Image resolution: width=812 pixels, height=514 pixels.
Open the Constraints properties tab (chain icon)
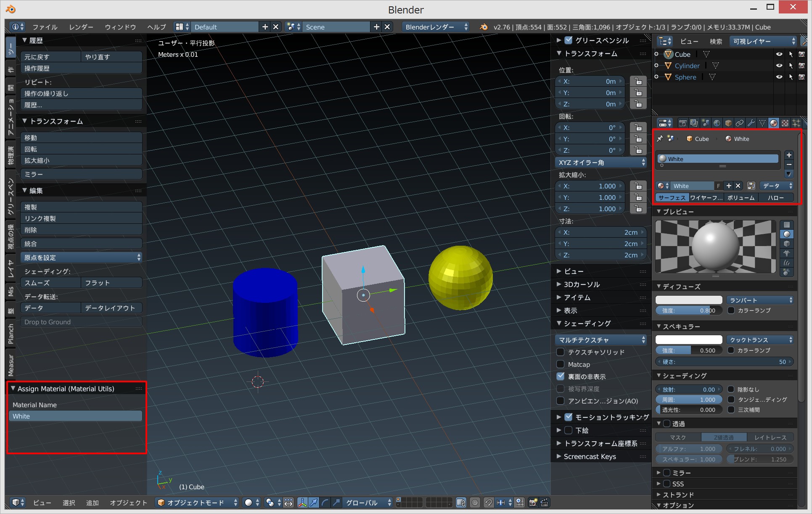739,123
